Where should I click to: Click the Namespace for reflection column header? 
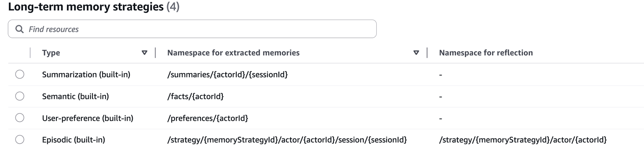point(486,53)
